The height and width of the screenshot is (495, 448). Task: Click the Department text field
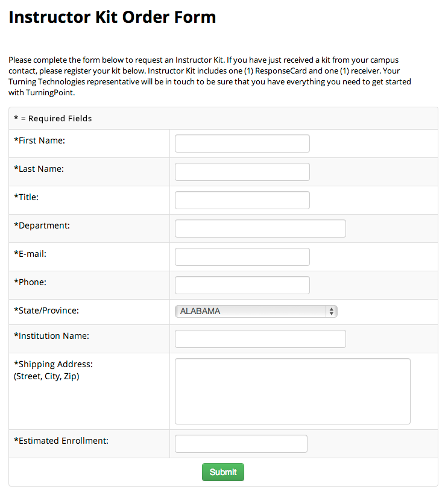(x=260, y=228)
